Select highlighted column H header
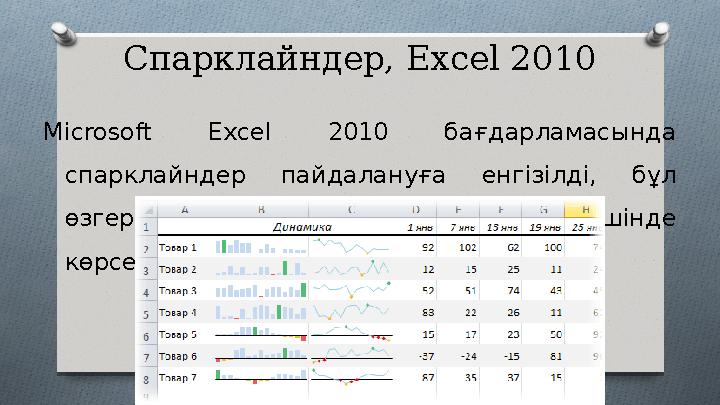The width and height of the screenshot is (720, 405). 584,210
